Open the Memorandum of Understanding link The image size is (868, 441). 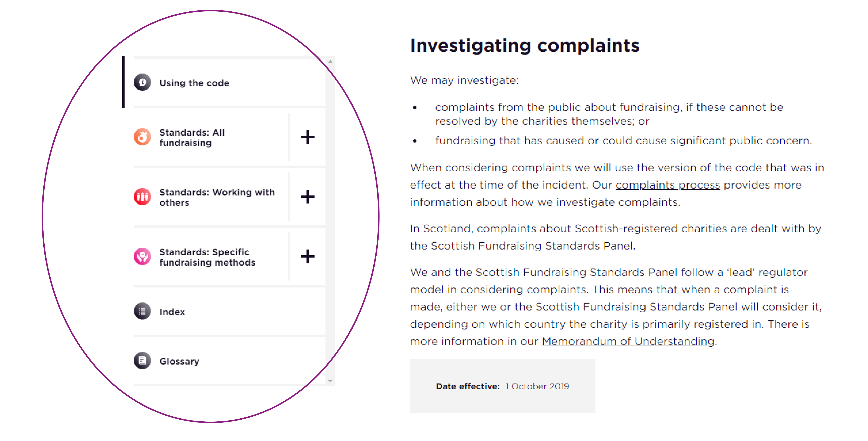coord(628,341)
